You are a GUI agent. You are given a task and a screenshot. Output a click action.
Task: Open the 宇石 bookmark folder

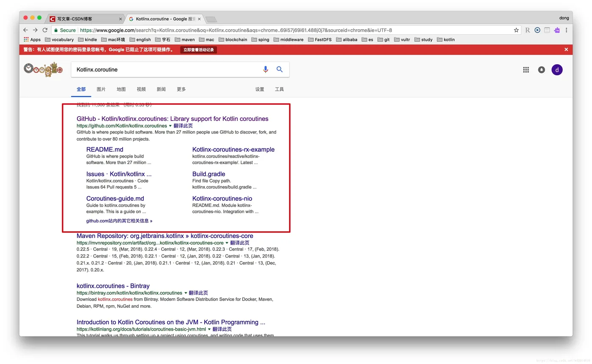pos(162,39)
